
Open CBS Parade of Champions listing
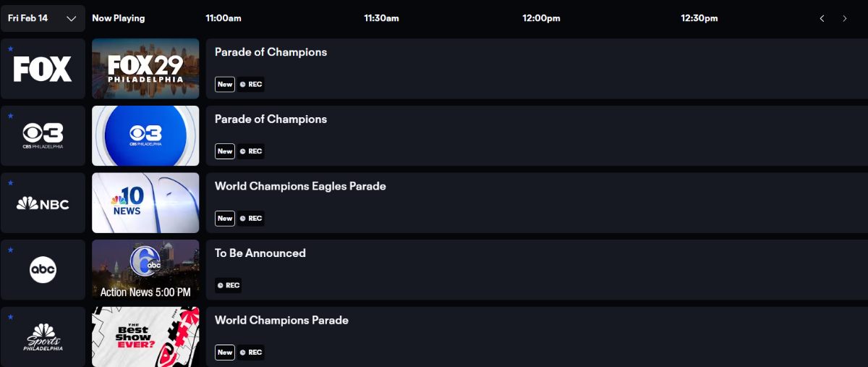pyautogui.click(x=271, y=119)
